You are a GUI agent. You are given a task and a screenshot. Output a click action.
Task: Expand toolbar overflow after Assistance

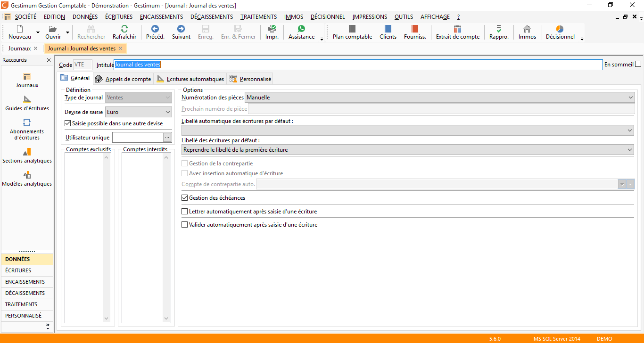coord(322,39)
